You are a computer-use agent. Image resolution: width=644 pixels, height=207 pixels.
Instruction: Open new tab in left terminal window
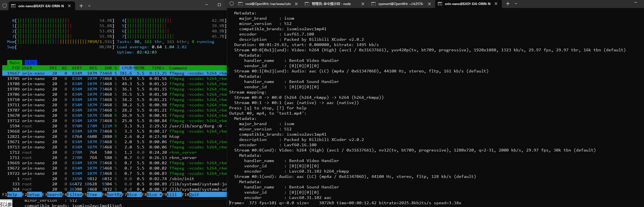coord(81,6)
